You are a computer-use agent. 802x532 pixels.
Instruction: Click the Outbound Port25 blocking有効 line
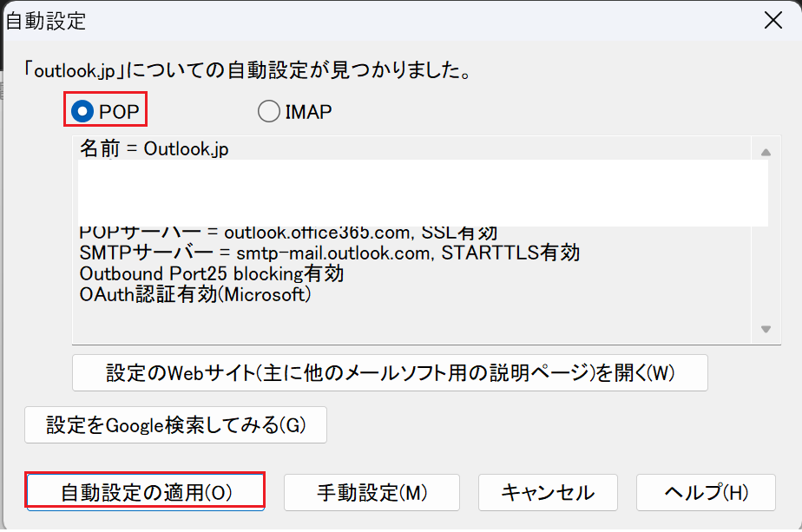(212, 274)
